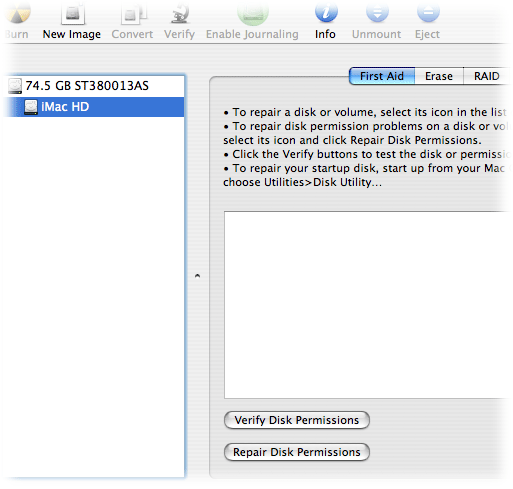513x489 pixels.
Task: Click the Unmount toolbar icon
Action: pyautogui.click(x=377, y=12)
